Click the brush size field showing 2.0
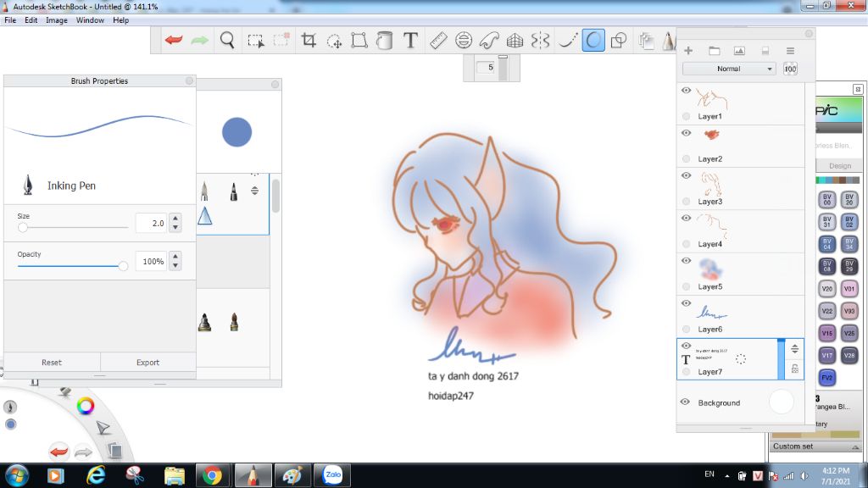 (x=151, y=223)
